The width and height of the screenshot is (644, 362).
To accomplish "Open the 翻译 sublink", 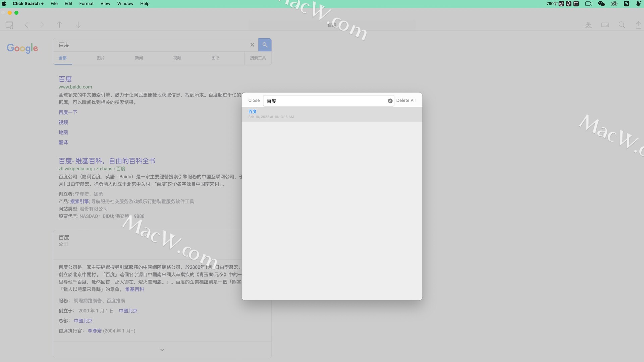I will click(x=63, y=142).
